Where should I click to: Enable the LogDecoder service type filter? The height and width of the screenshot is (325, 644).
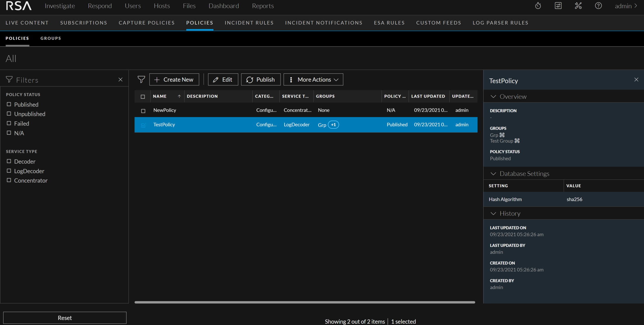[9, 171]
